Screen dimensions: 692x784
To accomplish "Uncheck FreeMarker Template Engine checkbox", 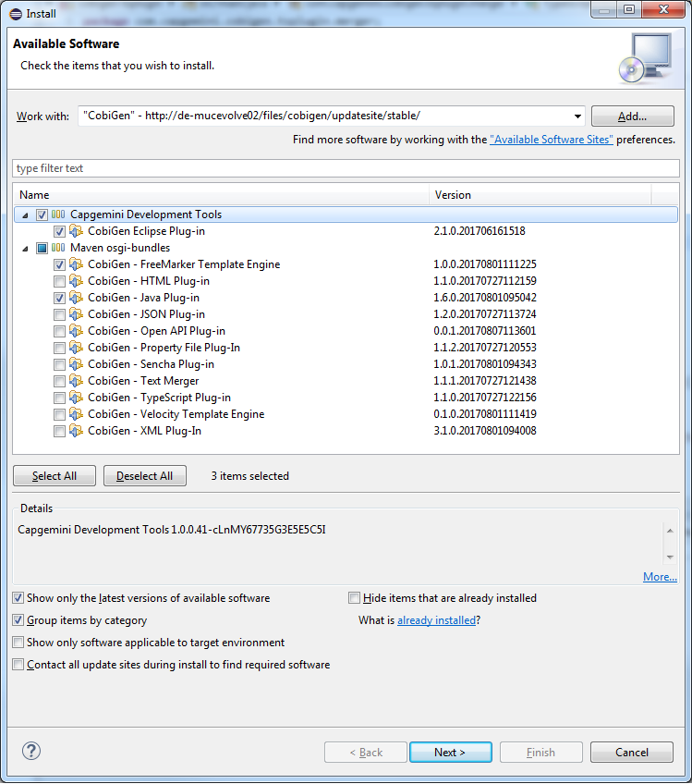I will [x=59, y=264].
